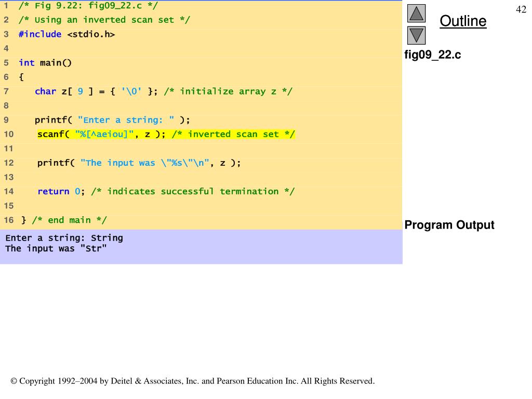The width and height of the screenshot is (532, 399).
Task: Click the 'int main()' line
Action: (x=45, y=63)
